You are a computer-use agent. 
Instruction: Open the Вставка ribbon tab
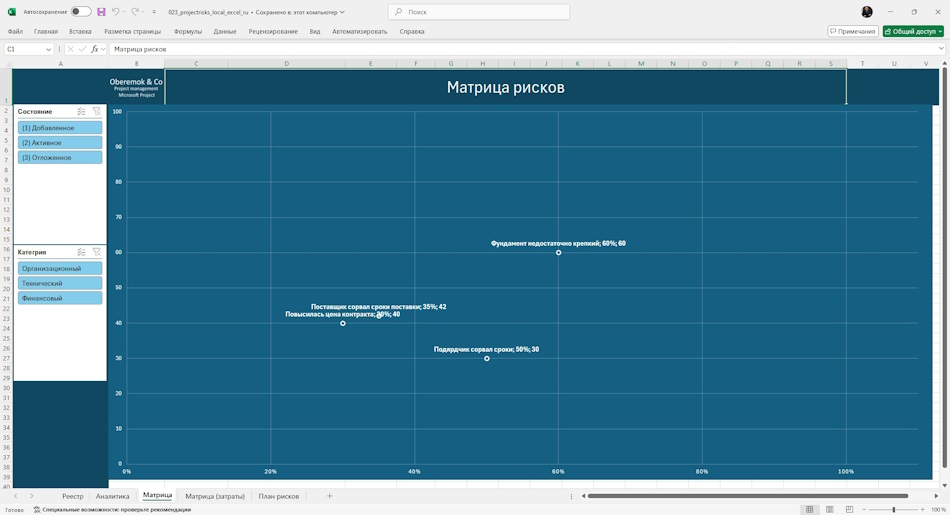pyautogui.click(x=80, y=31)
